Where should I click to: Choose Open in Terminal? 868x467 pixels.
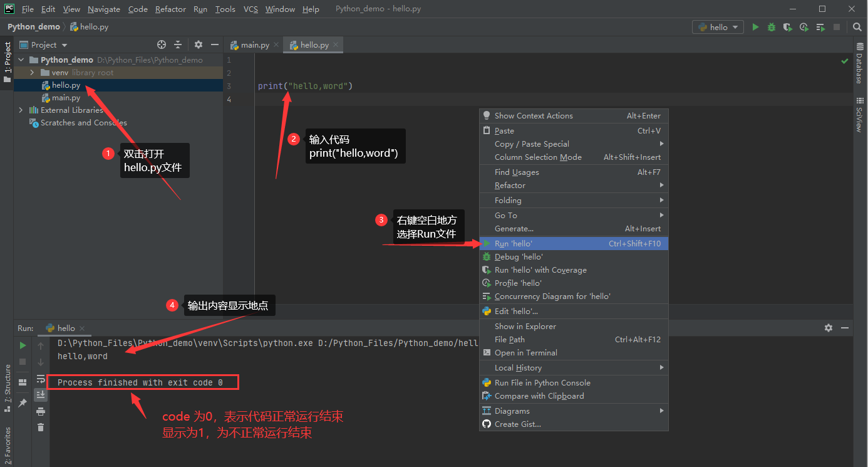[574, 352]
